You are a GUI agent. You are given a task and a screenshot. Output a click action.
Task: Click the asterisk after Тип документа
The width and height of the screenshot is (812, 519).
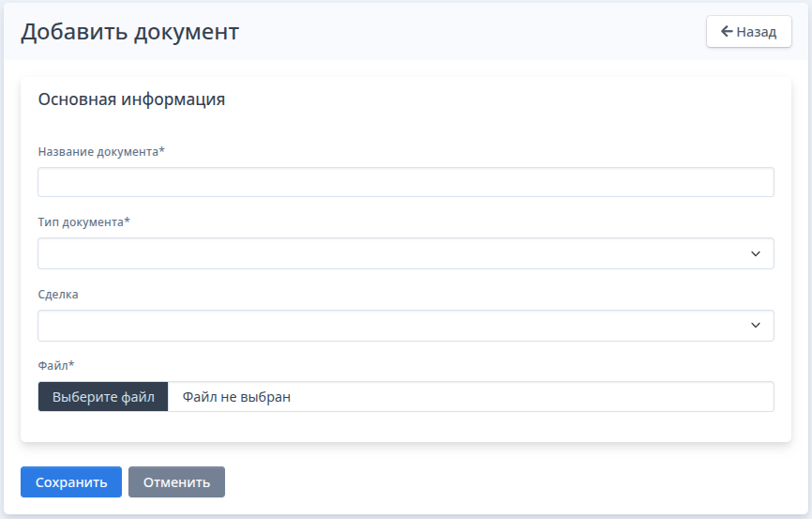[128, 221]
